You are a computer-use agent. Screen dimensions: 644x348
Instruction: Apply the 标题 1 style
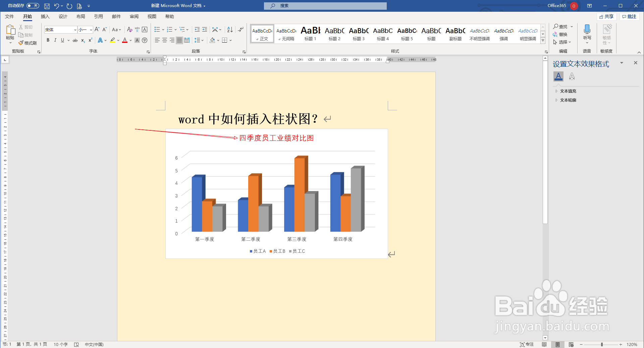coord(310,34)
